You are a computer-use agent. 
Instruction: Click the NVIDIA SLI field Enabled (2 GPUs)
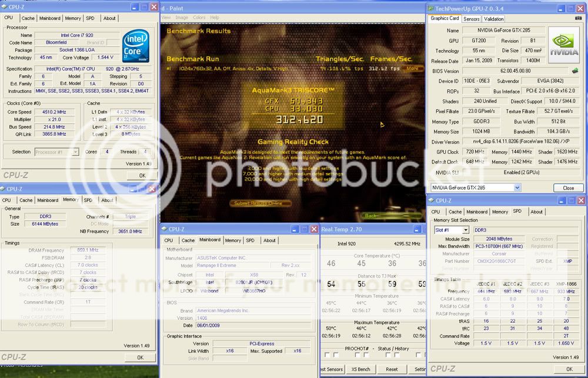click(x=521, y=172)
